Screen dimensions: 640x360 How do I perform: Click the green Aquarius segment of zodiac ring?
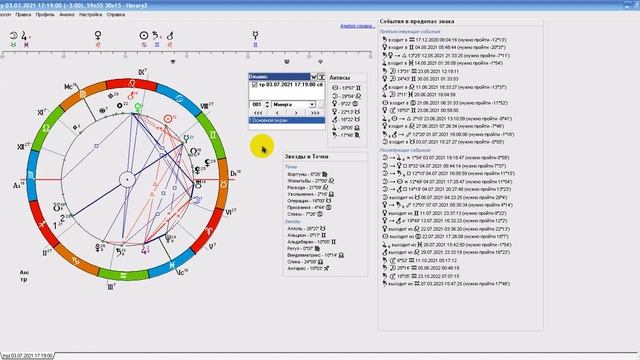pos(123,275)
